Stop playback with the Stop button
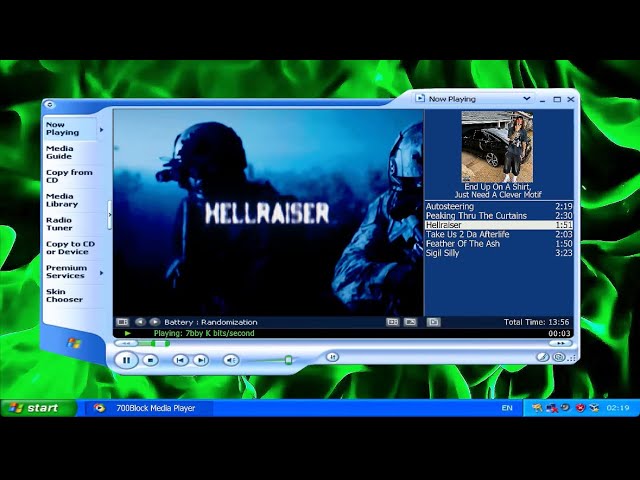This screenshot has height=480, width=640. pyautogui.click(x=150, y=360)
